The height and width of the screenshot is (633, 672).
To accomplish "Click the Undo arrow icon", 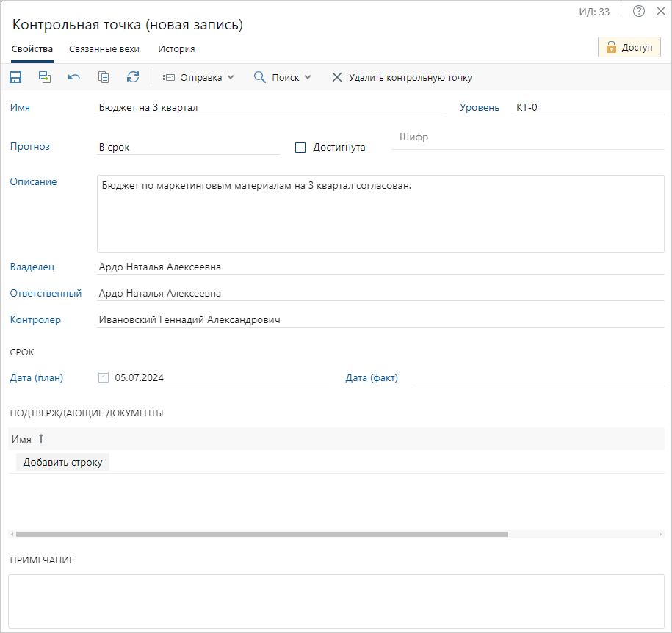I will pos(74,77).
